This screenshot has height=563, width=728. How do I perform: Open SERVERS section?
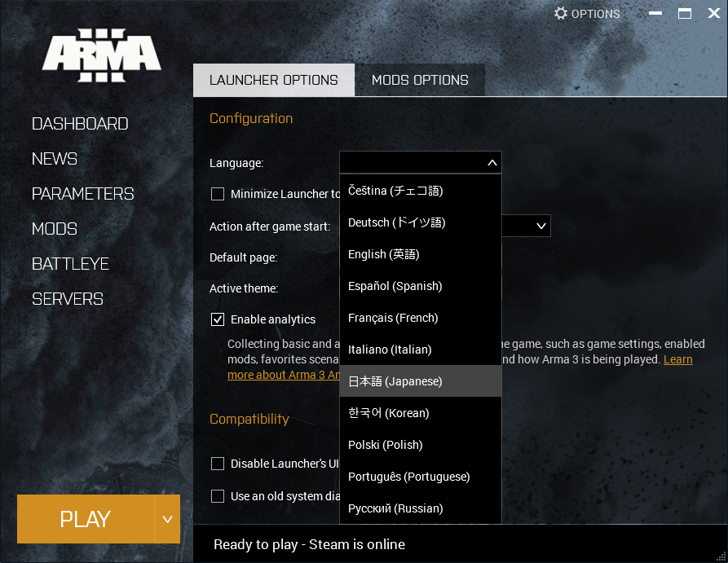(x=68, y=299)
